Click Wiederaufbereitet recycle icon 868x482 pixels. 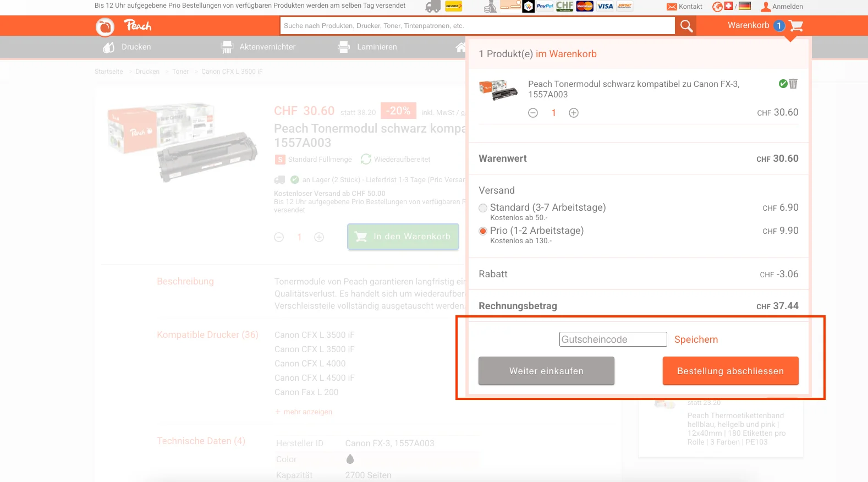(366, 159)
